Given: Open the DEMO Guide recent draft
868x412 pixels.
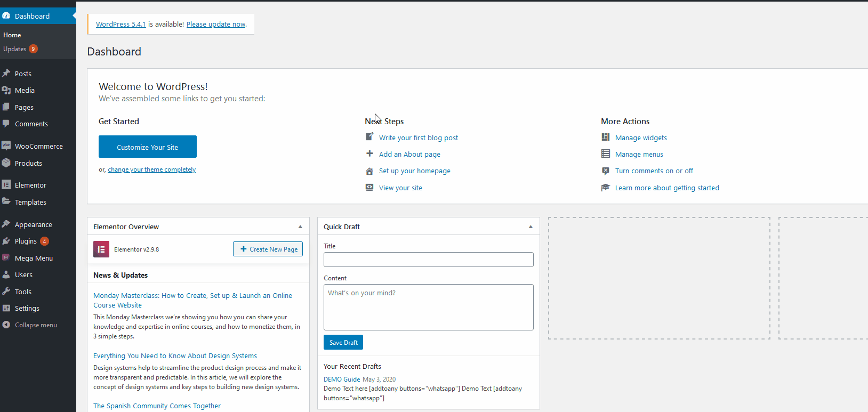Looking at the screenshot, I should tap(342, 379).
